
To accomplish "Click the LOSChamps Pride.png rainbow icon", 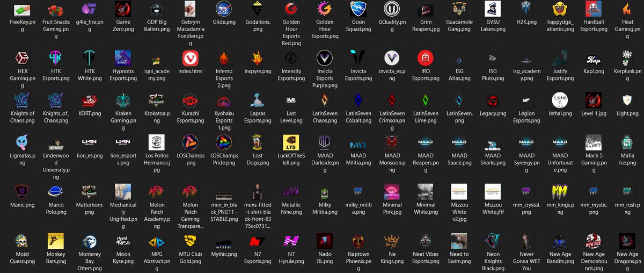I will pyautogui.click(x=224, y=142).
